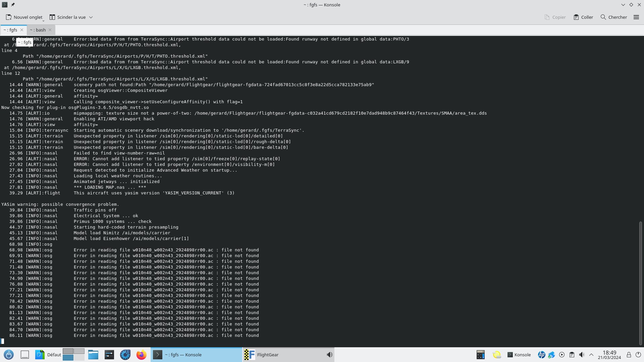
Task: Open the clipboard tray icon
Action: [x=572, y=355]
